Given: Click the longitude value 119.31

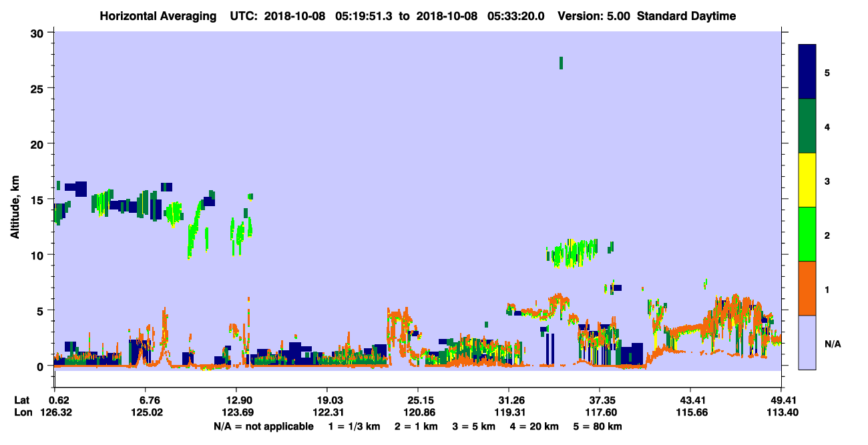Looking at the screenshot, I should point(509,412).
